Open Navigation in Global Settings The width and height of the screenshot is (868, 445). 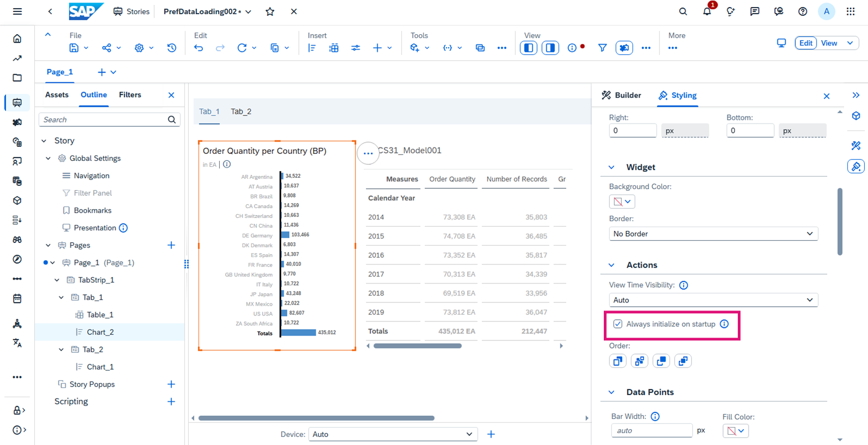click(x=91, y=176)
